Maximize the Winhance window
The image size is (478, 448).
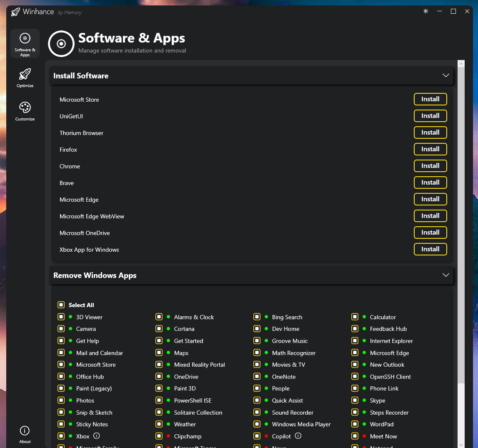453,11
